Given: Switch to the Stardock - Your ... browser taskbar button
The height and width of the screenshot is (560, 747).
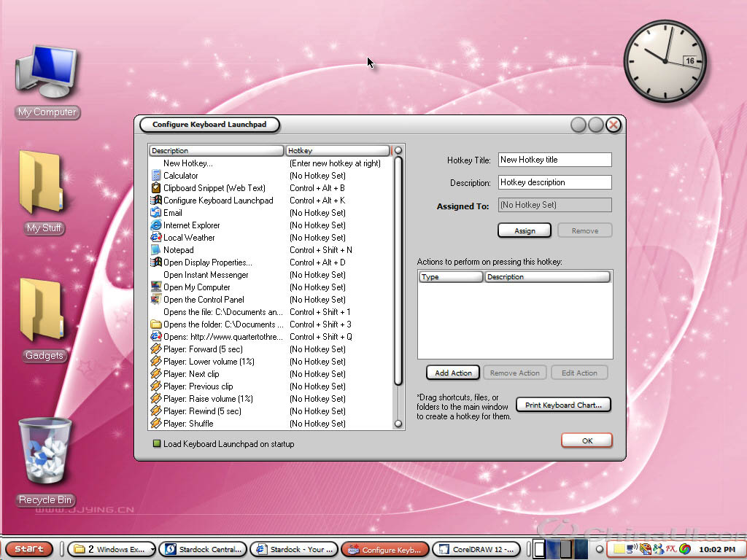Looking at the screenshot, I should click(294, 549).
